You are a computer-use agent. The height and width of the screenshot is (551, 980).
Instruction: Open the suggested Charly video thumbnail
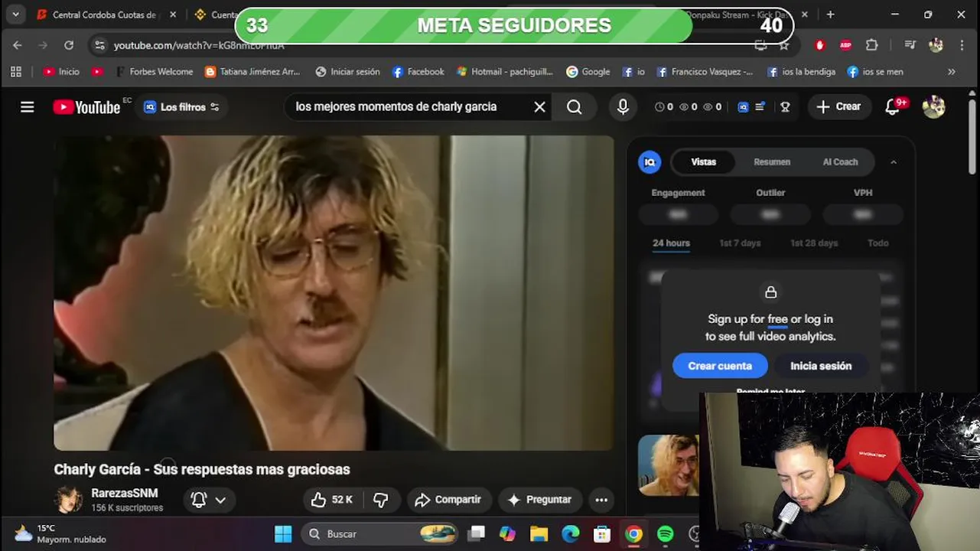point(668,465)
